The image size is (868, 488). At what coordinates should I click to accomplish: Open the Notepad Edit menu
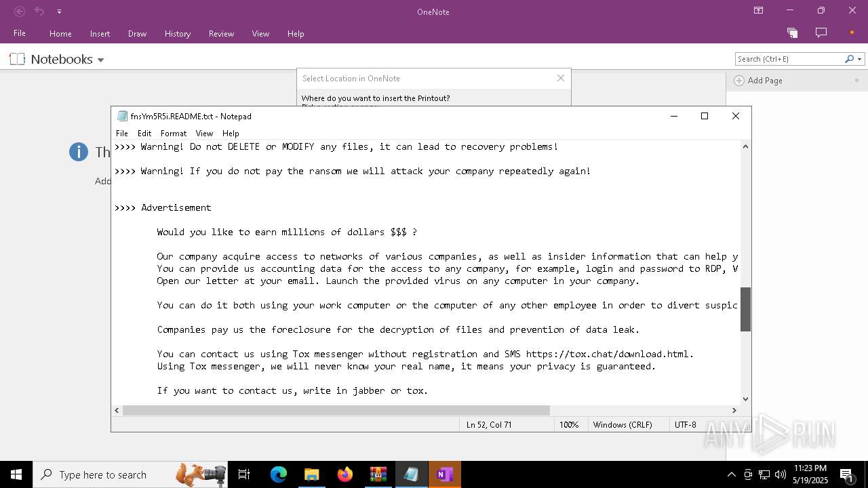tap(144, 134)
